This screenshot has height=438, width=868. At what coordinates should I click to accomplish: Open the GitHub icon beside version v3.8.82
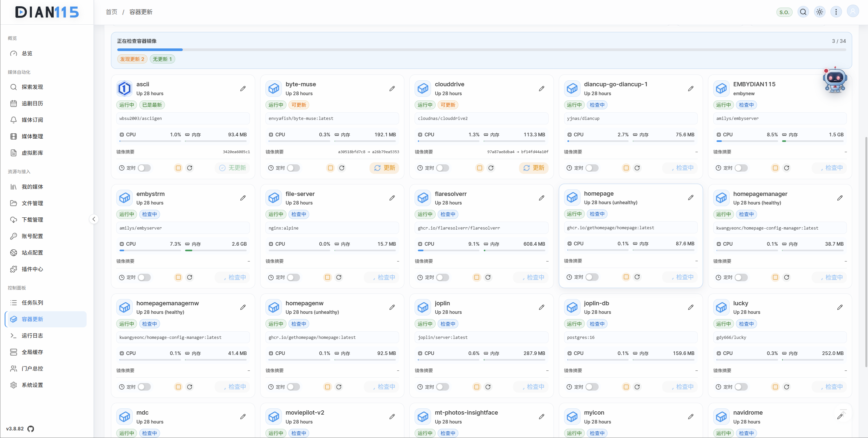(x=31, y=428)
